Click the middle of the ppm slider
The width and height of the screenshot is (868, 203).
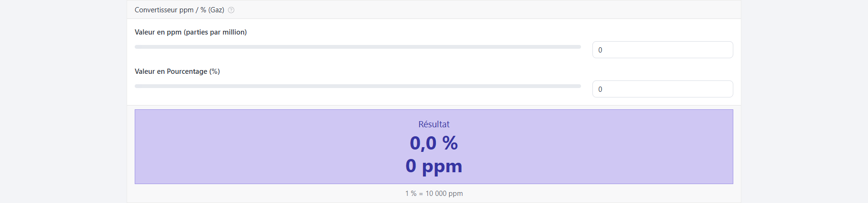[358, 47]
